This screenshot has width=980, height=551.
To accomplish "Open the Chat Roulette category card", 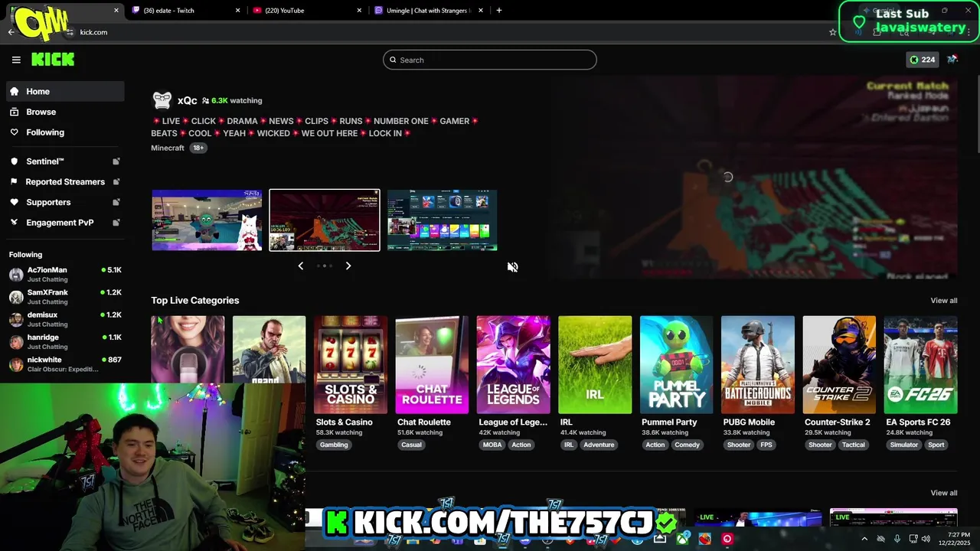I will pyautogui.click(x=432, y=365).
